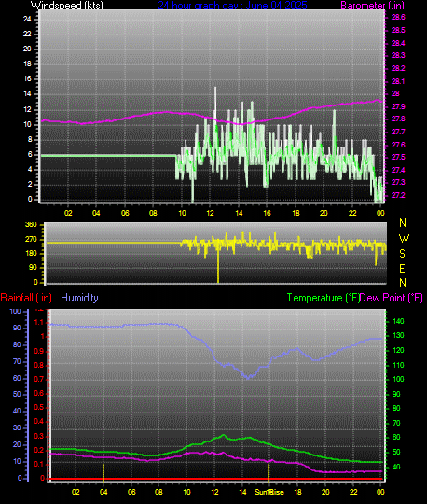The height and width of the screenshot is (504, 427).
Task: Click the 270 wind direction axis value
Action: pos(31,240)
